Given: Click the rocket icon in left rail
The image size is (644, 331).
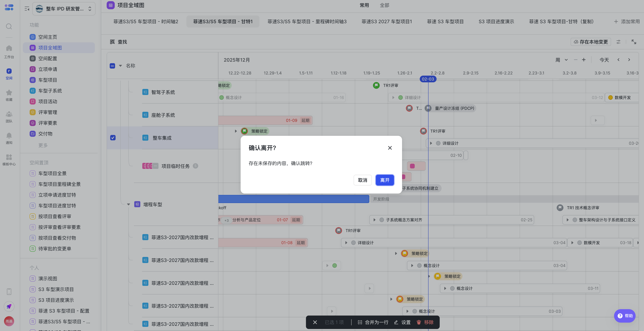Looking at the screenshot, I should [9, 306].
